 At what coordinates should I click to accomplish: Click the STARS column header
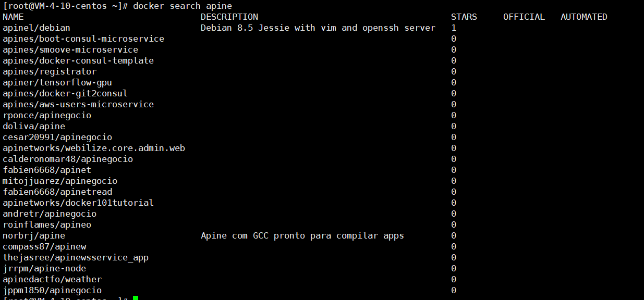tap(464, 17)
